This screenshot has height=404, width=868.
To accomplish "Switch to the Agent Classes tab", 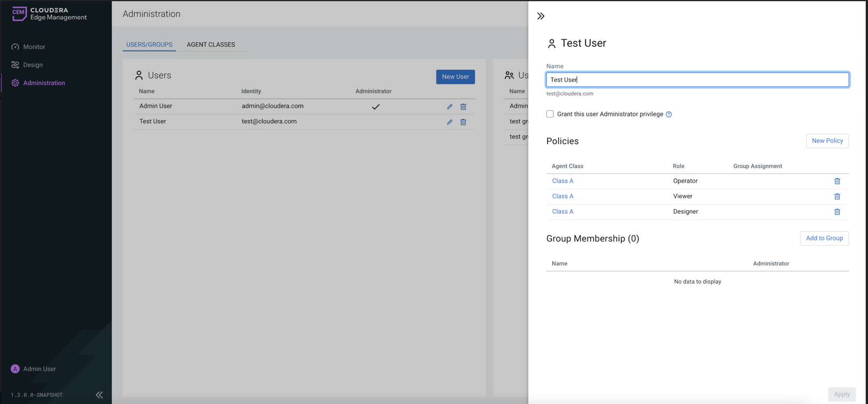I will point(210,45).
